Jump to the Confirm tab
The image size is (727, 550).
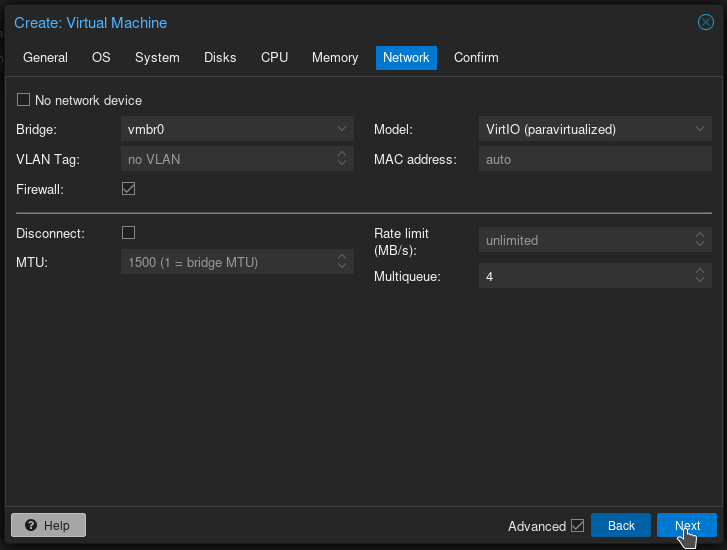click(476, 58)
